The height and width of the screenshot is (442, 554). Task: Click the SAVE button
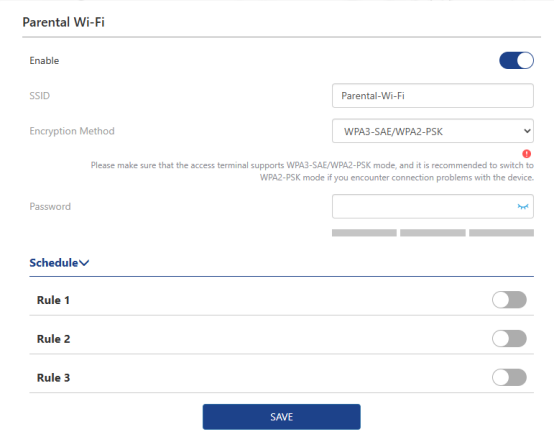click(282, 417)
